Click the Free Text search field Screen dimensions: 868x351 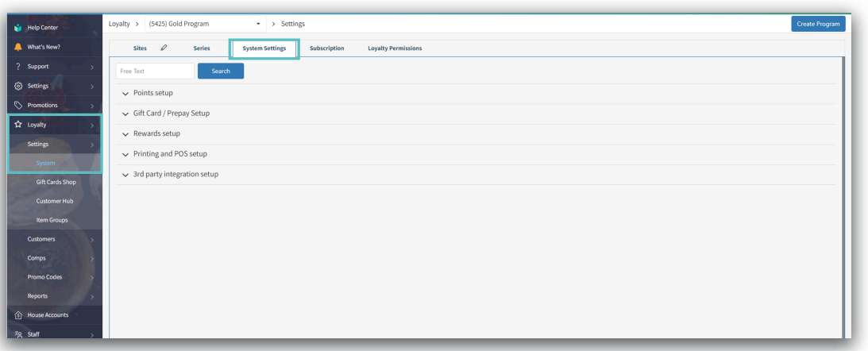point(155,71)
